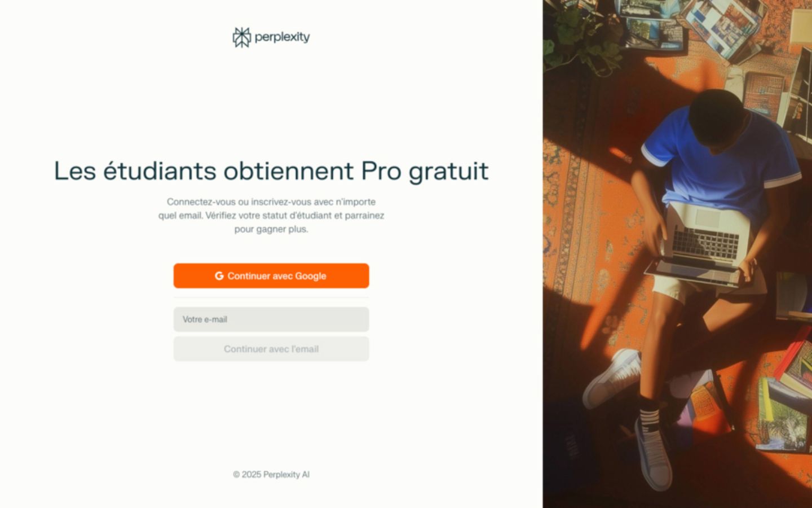This screenshot has width=812, height=508.
Task: Click the student's head in the illustration
Action: pos(719,119)
